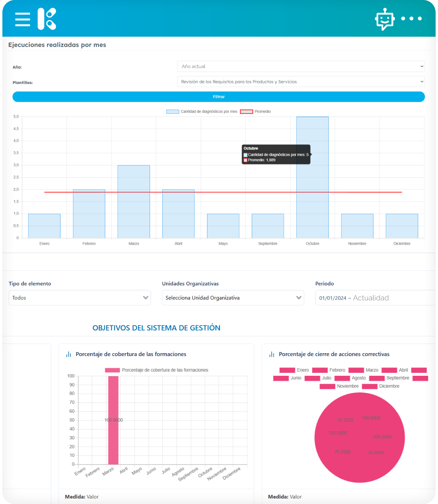Toggle the Julio legend in the pie chart
Screen dimensions: 438x504
(x=318, y=378)
